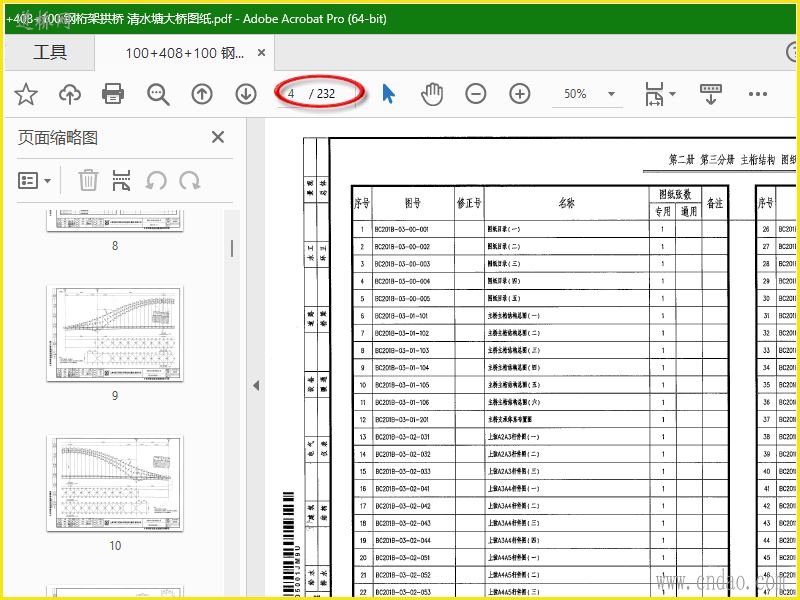Image resolution: width=800 pixels, height=600 pixels.
Task: Go to the previous page with the up arrow
Action: point(202,94)
